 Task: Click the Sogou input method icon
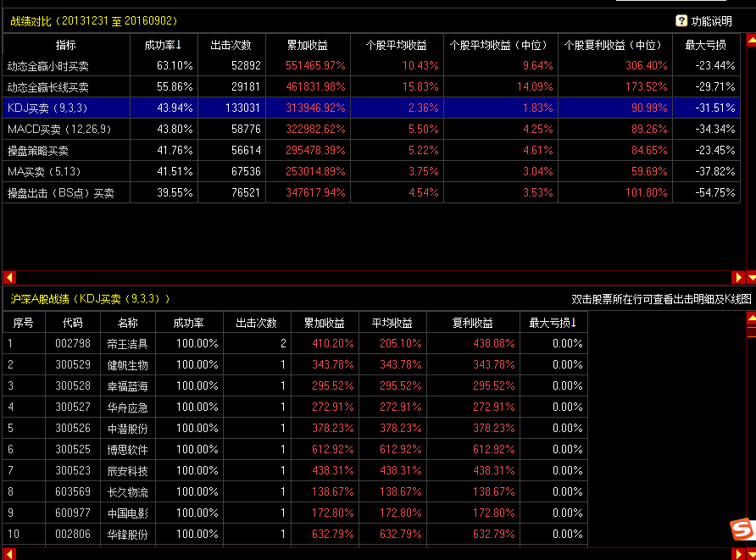click(742, 530)
